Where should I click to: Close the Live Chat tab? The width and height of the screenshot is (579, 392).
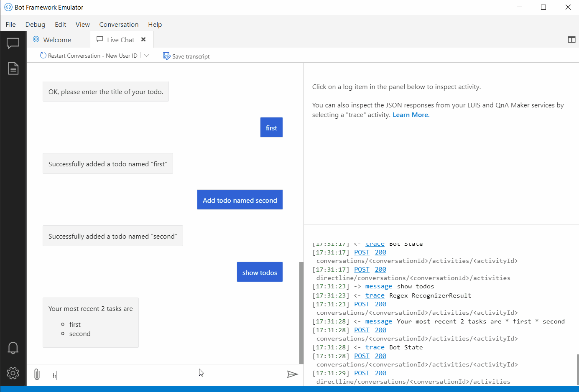(143, 39)
